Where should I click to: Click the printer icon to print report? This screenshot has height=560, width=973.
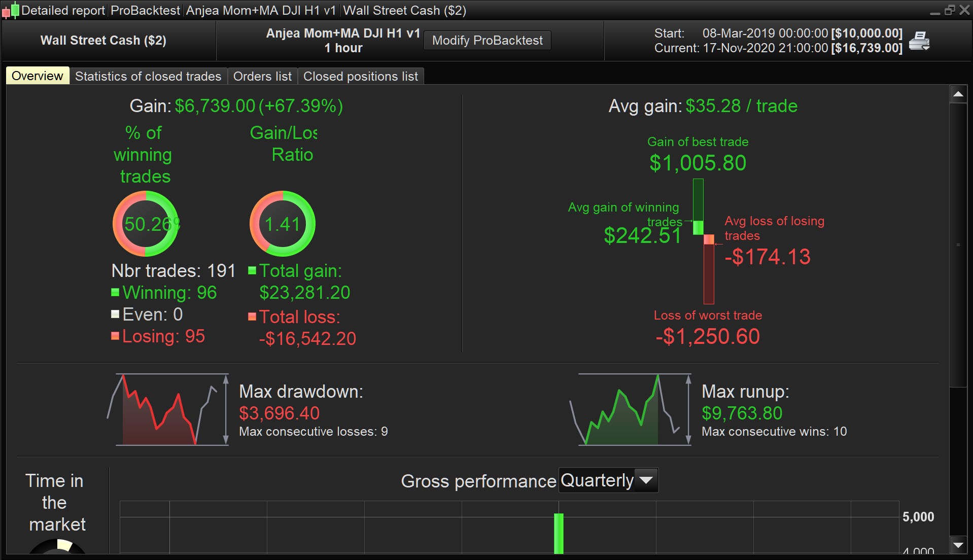click(x=919, y=41)
